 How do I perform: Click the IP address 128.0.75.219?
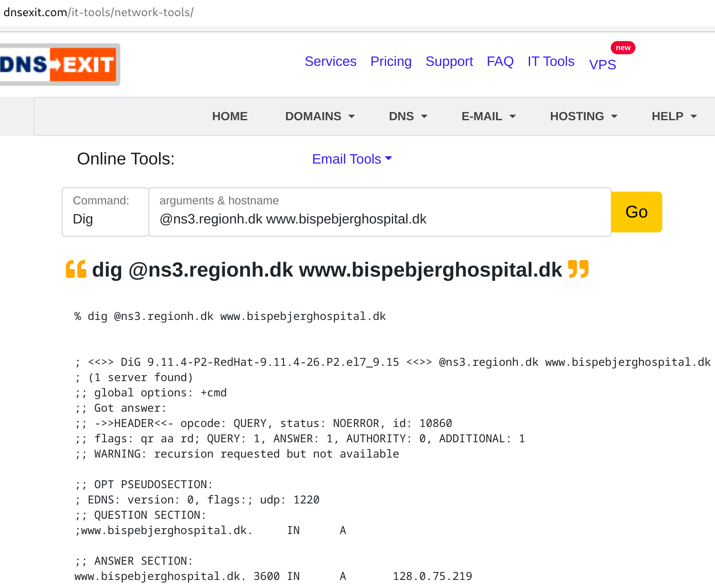point(432,577)
